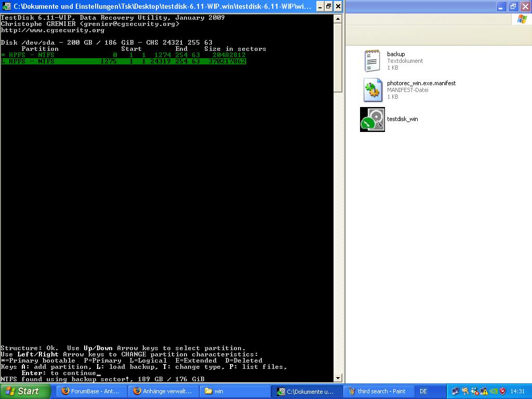Select the photorec_win.exe.manifest file icon
The width and height of the screenshot is (532, 399).
tap(372, 90)
